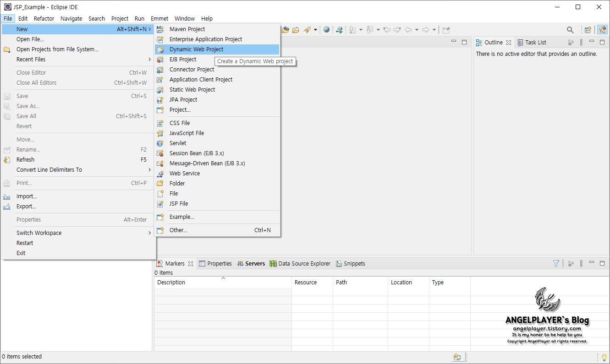
Task: Click the Back navigation arrow icon
Action: point(408,30)
